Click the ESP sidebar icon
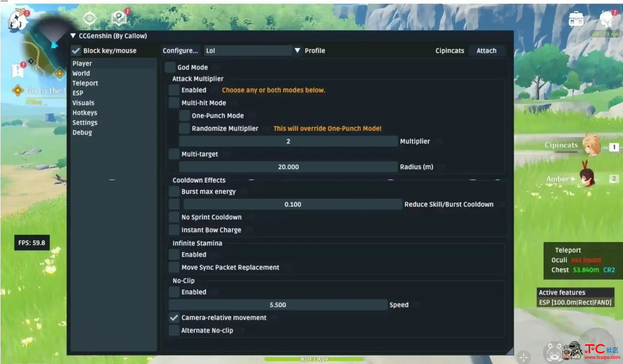The height and width of the screenshot is (364, 623). [78, 93]
